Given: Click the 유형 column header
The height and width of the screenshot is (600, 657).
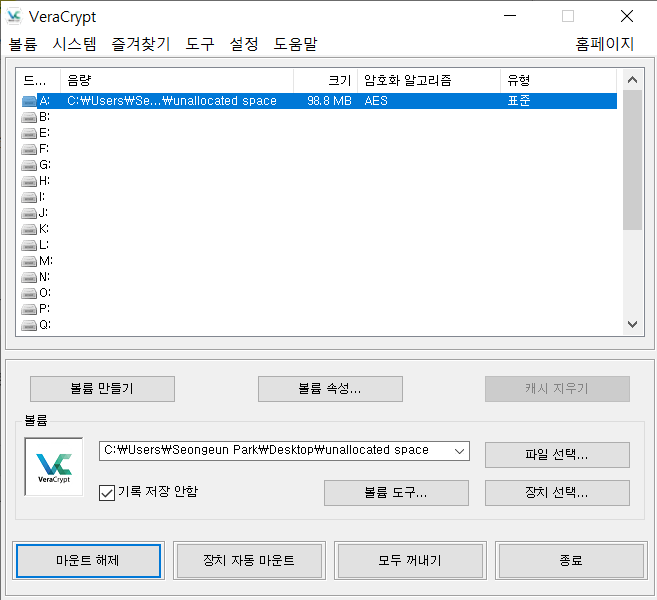Looking at the screenshot, I should pyautogui.click(x=559, y=80).
